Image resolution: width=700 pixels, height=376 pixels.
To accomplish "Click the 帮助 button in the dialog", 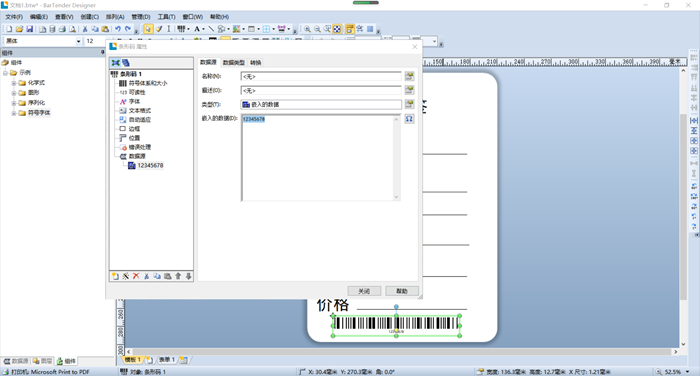I will (402, 291).
